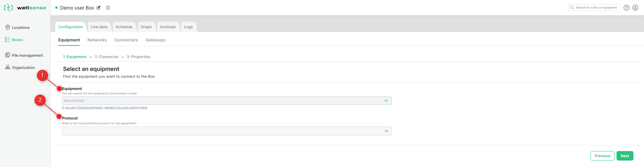Open the user account profile icon
This screenshot has width=644, height=167.
coord(636,8)
